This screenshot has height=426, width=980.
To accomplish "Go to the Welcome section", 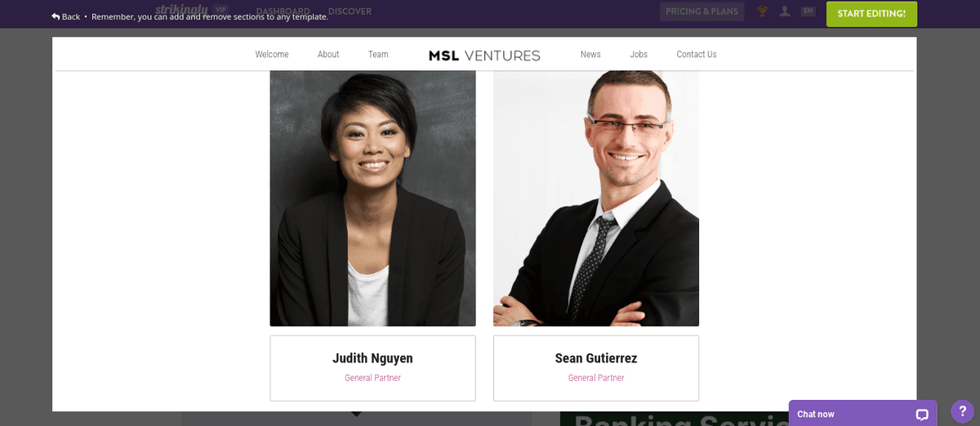I will (x=272, y=55).
